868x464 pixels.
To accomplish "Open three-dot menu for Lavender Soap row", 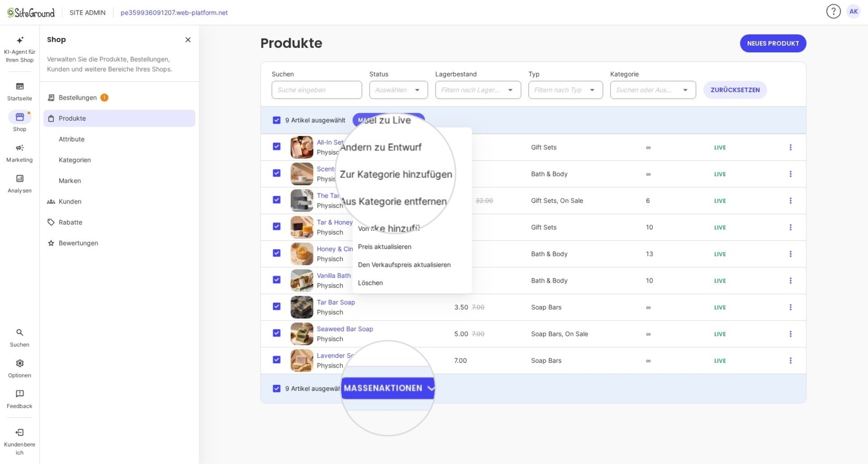I will pyautogui.click(x=790, y=361).
